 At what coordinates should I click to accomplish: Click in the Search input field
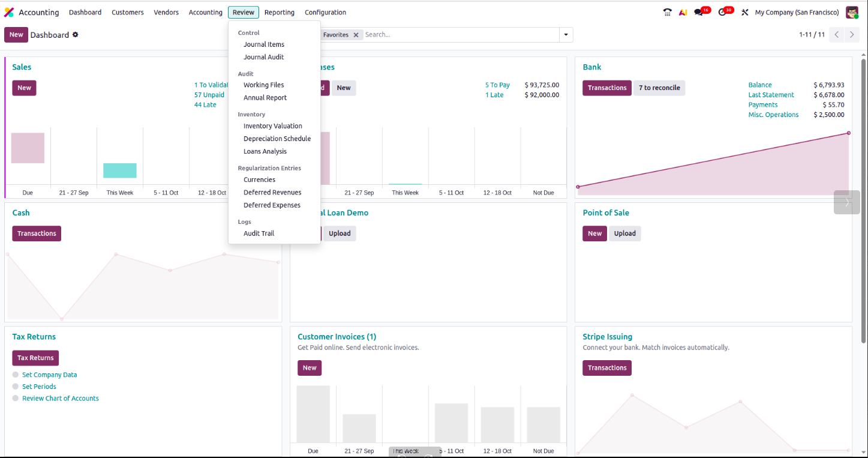[x=459, y=35]
